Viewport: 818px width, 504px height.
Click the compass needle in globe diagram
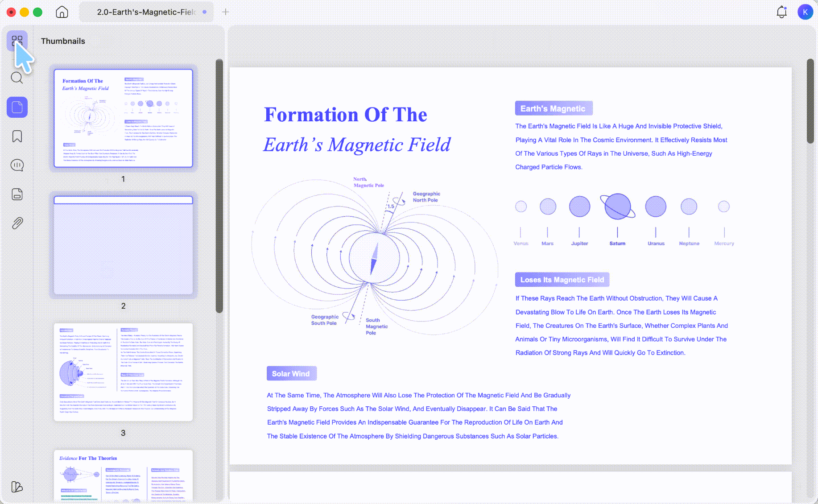[374, 259]
